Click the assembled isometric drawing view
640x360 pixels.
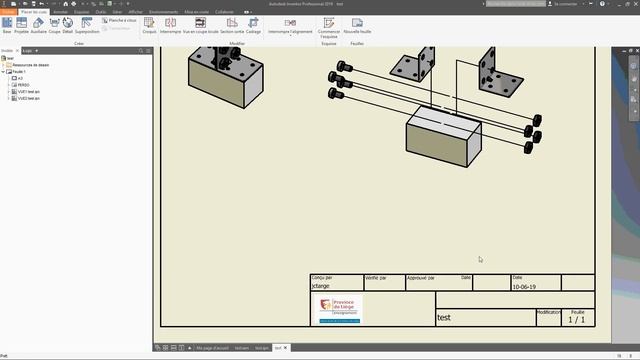pos(226,78)
